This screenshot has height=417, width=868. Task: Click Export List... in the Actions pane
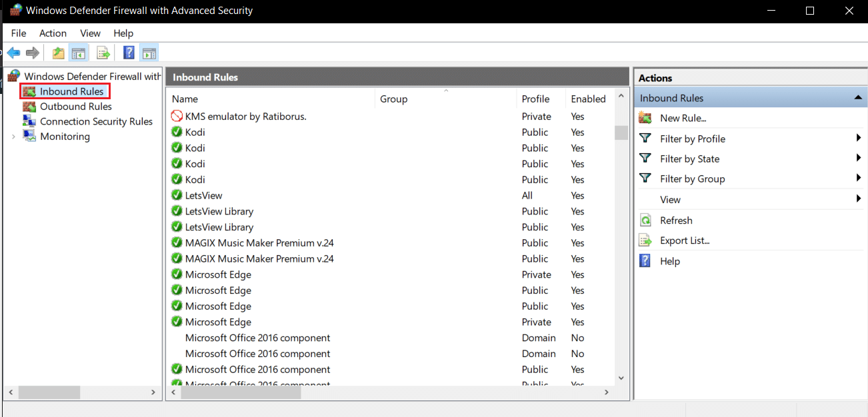[x=685, y=240]
